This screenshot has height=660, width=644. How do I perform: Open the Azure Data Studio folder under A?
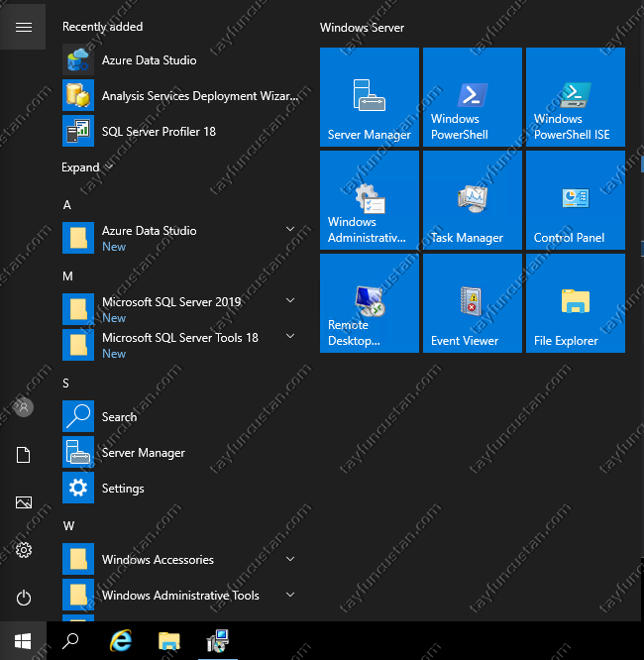tap(181, 238)
